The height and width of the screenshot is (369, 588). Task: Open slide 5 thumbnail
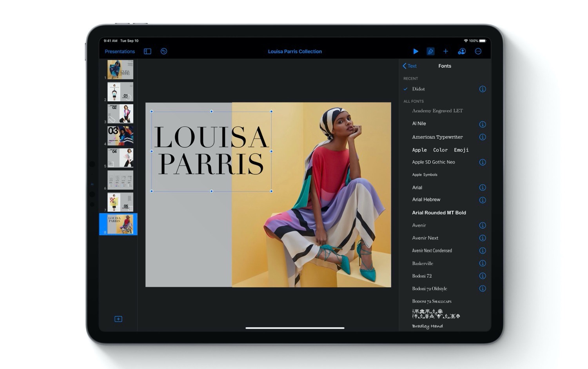point(120,158)
